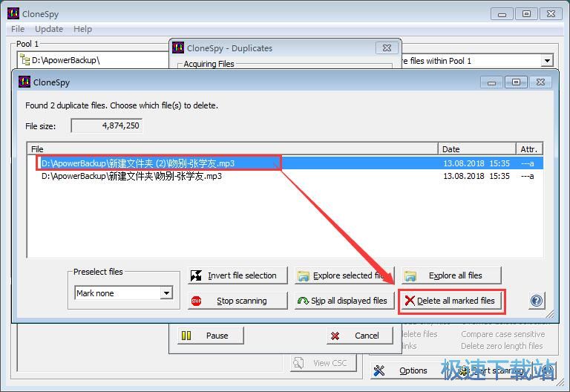Screen dimensions: 570x392
Task: Open the File menu
Action: click(18, 29)
